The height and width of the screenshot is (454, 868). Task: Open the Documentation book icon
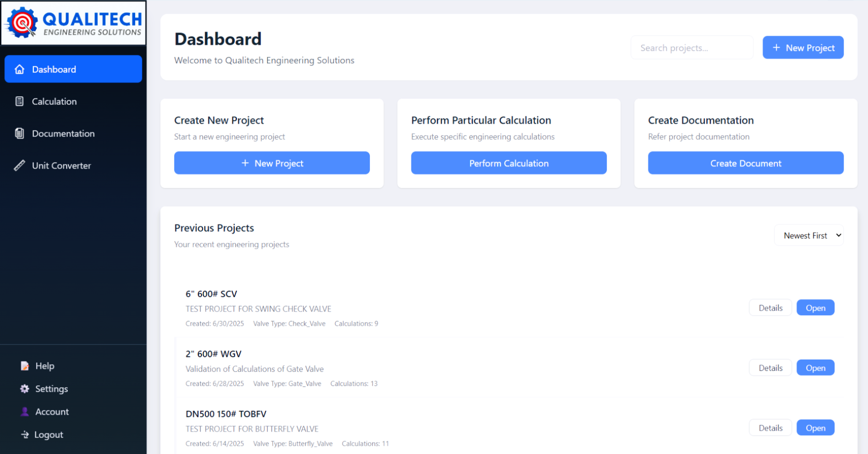(19, 133)
